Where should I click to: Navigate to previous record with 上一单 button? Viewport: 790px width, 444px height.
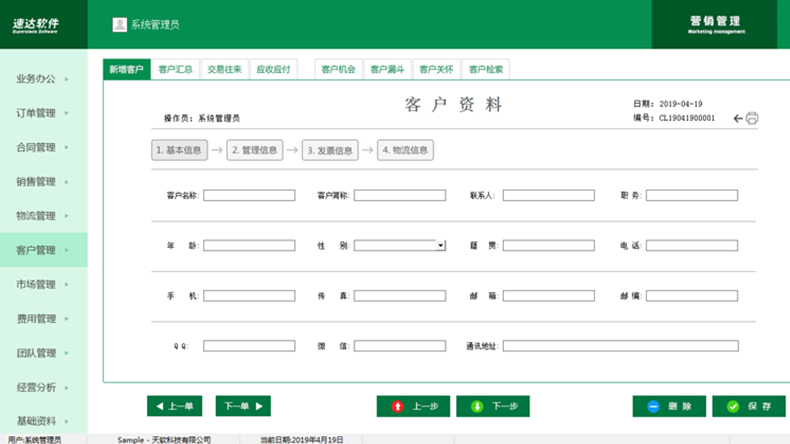pos(175,406)
